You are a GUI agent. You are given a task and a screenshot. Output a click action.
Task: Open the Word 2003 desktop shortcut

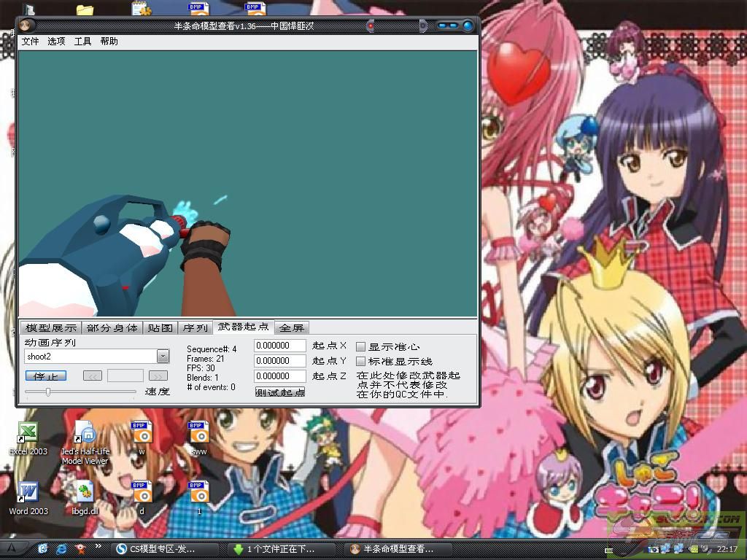point(28,494)
